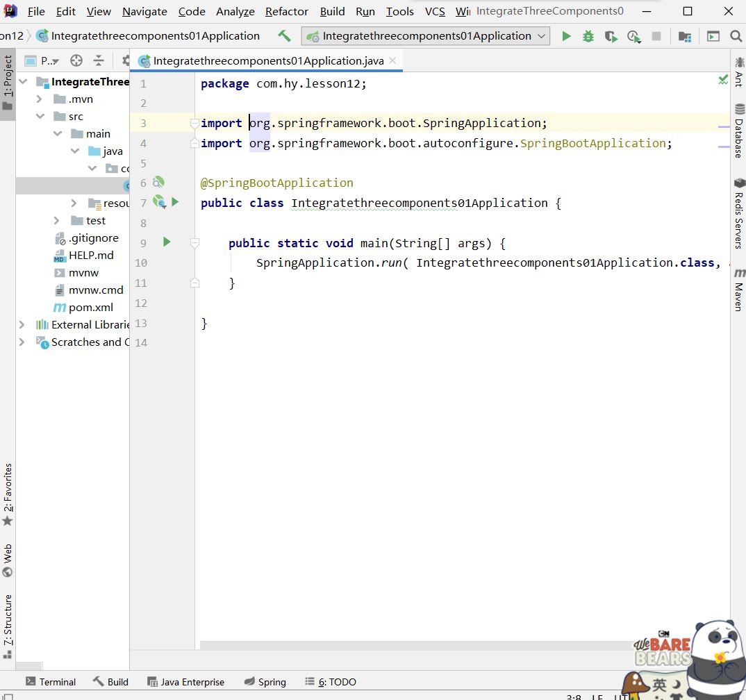Open the Database tool window
The height and width of the screenshot is (700, 746).
coord(739,131)
